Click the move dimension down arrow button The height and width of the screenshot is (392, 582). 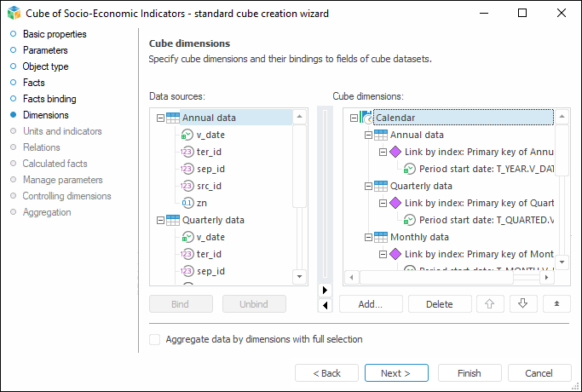click(523, 303)
